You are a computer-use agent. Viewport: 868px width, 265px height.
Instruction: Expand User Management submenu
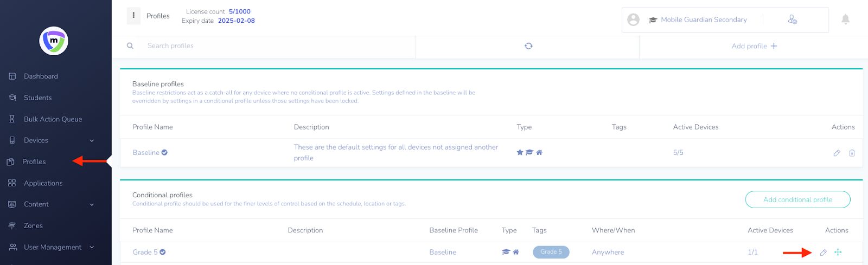91,247
